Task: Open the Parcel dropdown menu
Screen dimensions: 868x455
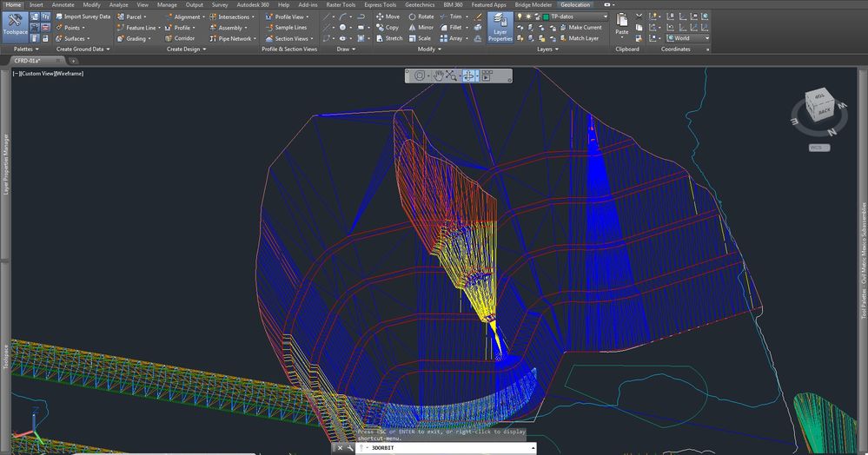Action: tap(132, 17)
